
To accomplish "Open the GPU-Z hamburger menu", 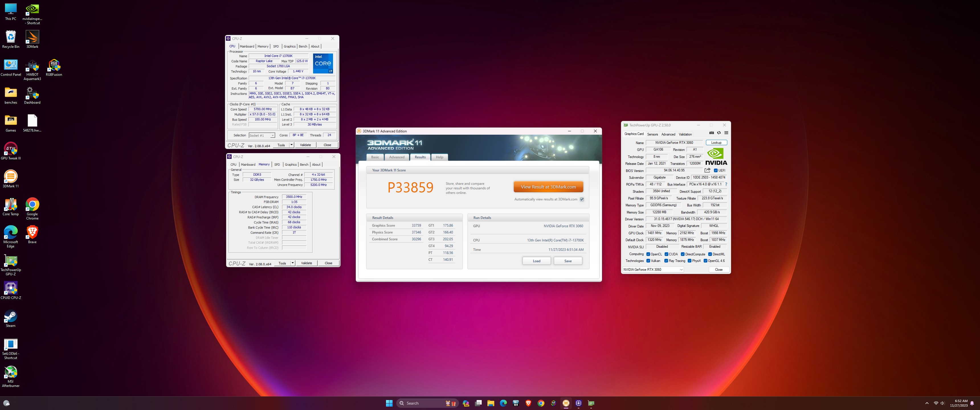I will pyautogui.click(x=726, y=133).
